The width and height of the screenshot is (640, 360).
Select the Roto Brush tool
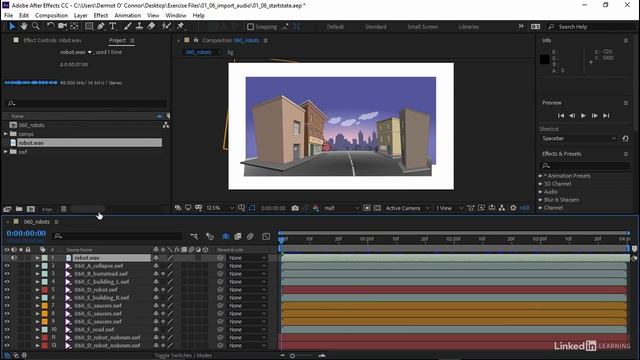point(166,27)
